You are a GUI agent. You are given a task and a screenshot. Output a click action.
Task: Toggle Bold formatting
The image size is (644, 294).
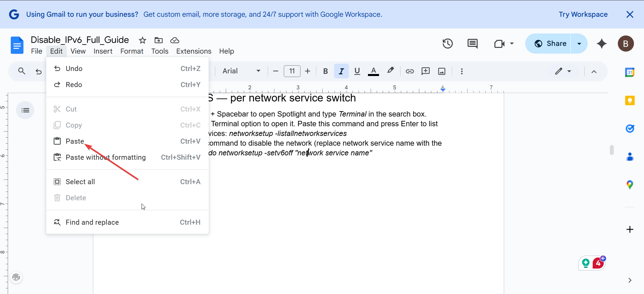click(x=325, y=71)
